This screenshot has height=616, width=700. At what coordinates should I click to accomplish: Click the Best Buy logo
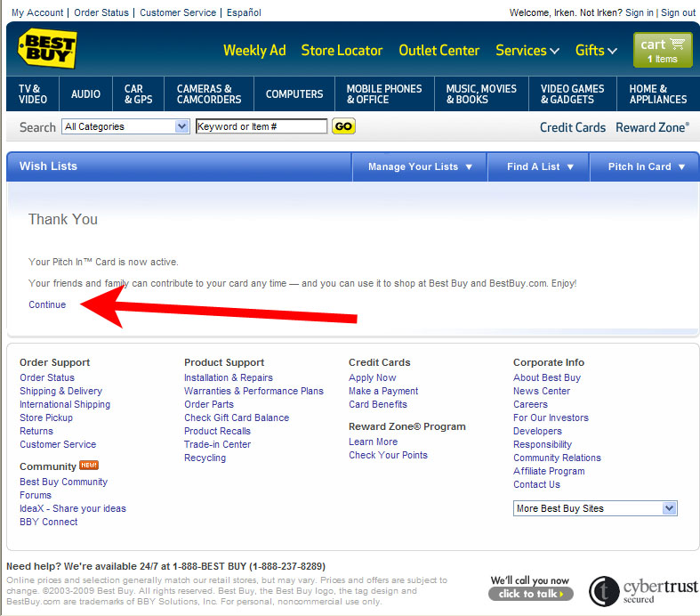click(47, 48)
